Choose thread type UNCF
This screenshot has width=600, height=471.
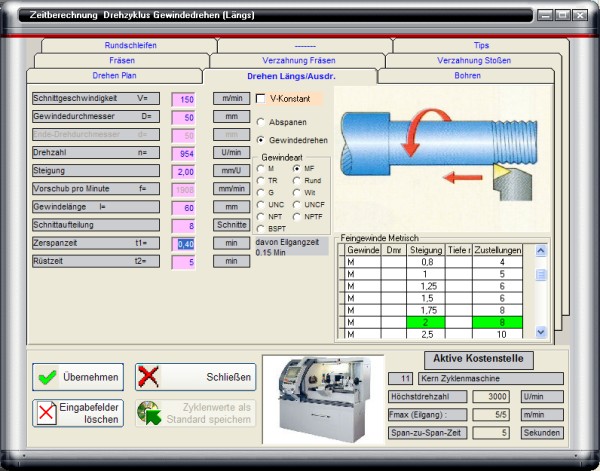297,205
